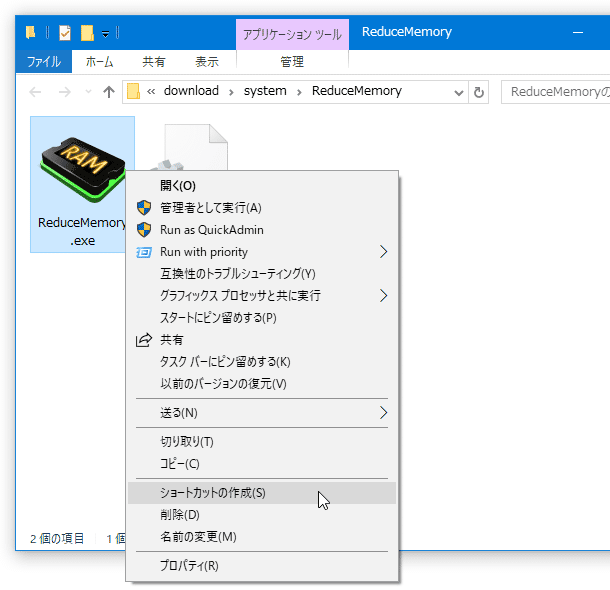
Task: Choose 切り取り(T) from the menu
Action: click(262, 442)
